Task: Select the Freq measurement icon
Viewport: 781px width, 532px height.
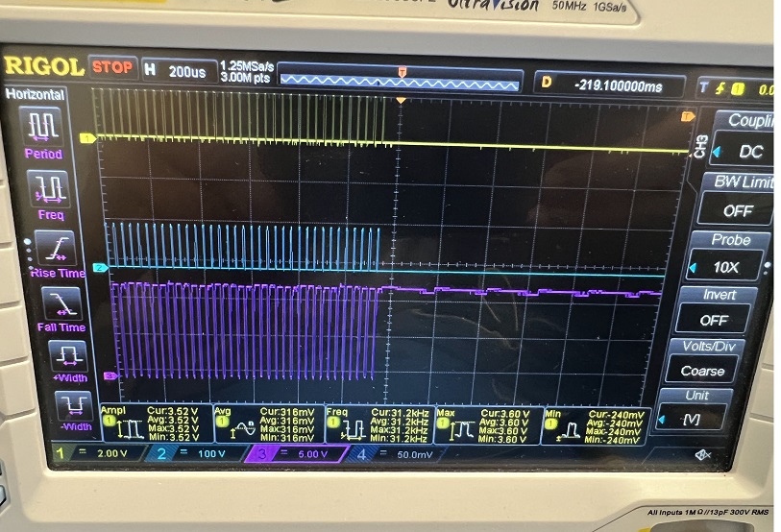Action: tap(49, 187)
